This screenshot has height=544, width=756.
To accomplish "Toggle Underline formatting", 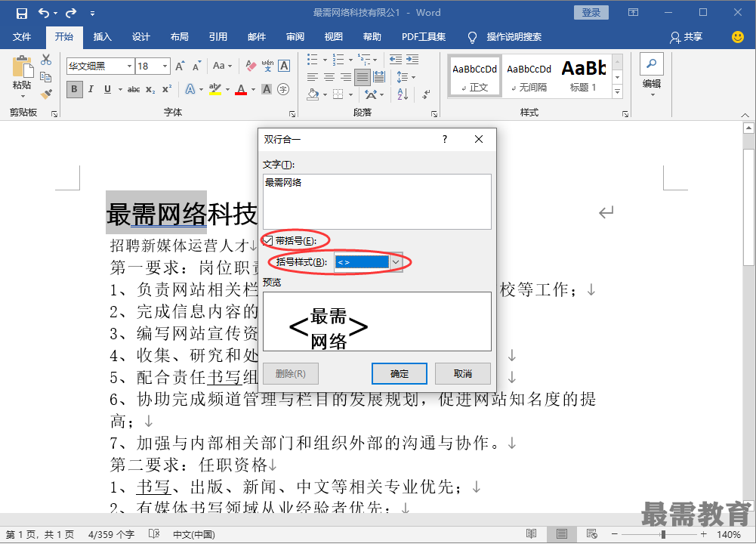I will pyautogui.click(x=107, y=89).
